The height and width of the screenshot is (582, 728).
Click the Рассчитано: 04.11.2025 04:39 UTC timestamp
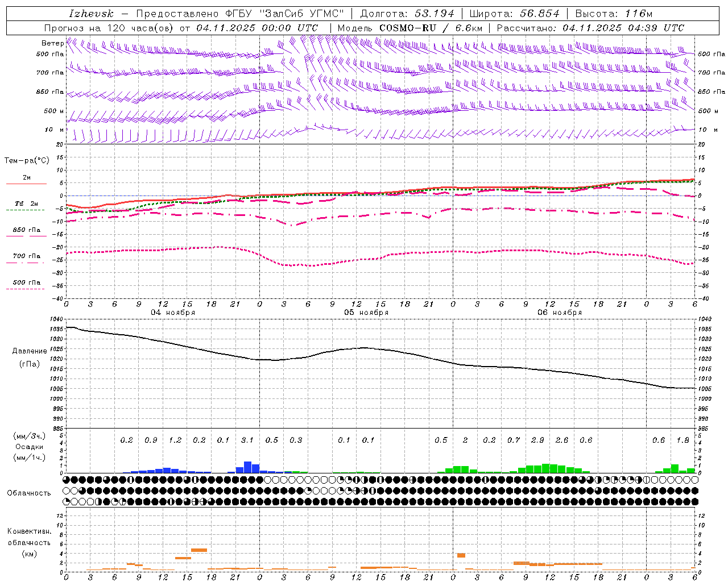point(591,28)
